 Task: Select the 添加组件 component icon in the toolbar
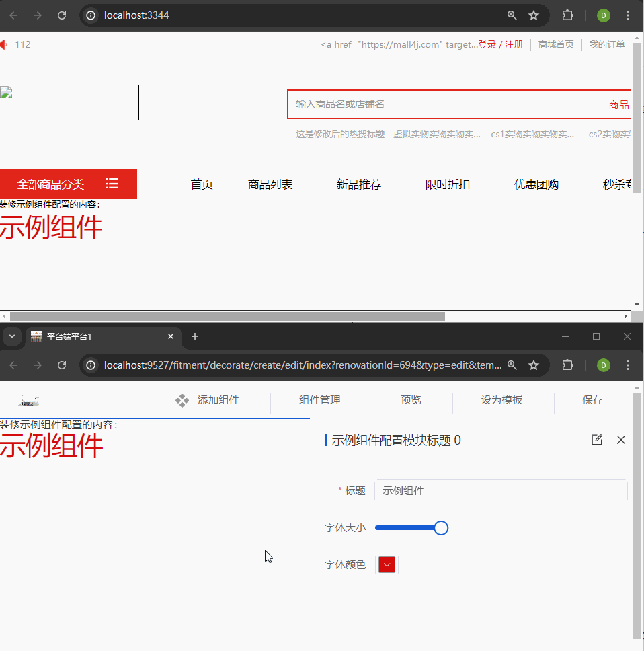(x=182, y=399)
